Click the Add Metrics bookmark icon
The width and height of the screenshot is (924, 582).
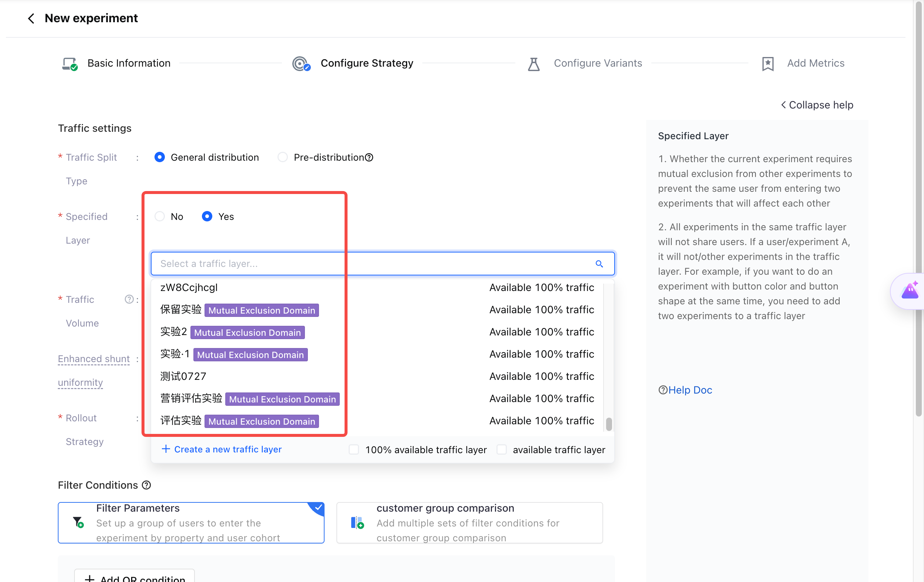click(x=768, y=63)
